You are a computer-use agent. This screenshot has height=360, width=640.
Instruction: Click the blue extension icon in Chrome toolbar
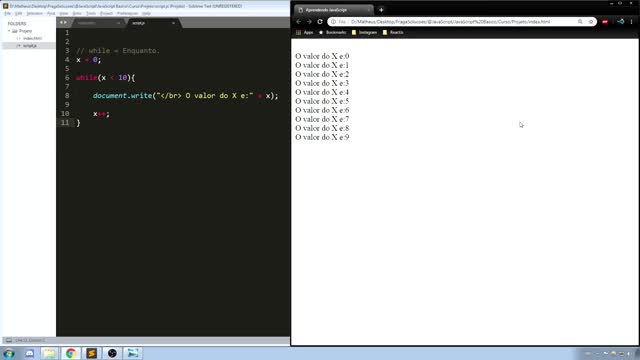coord(620,22)
